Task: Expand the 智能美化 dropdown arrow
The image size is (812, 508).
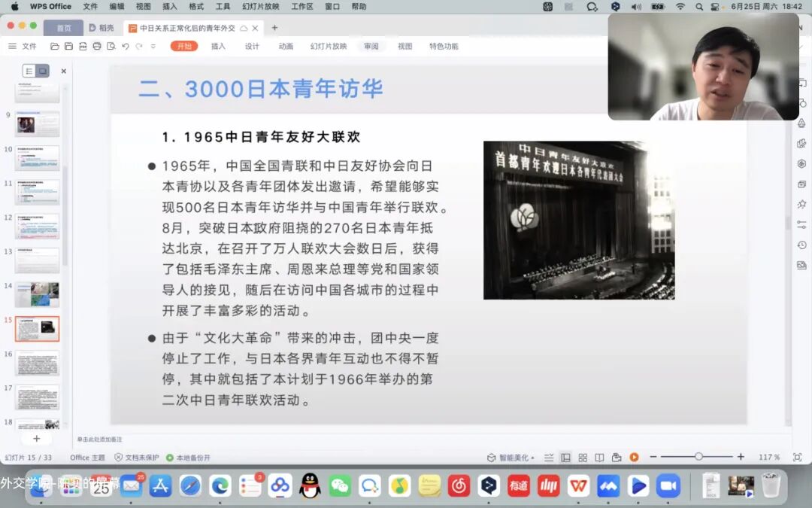Action: coord(533,456)
